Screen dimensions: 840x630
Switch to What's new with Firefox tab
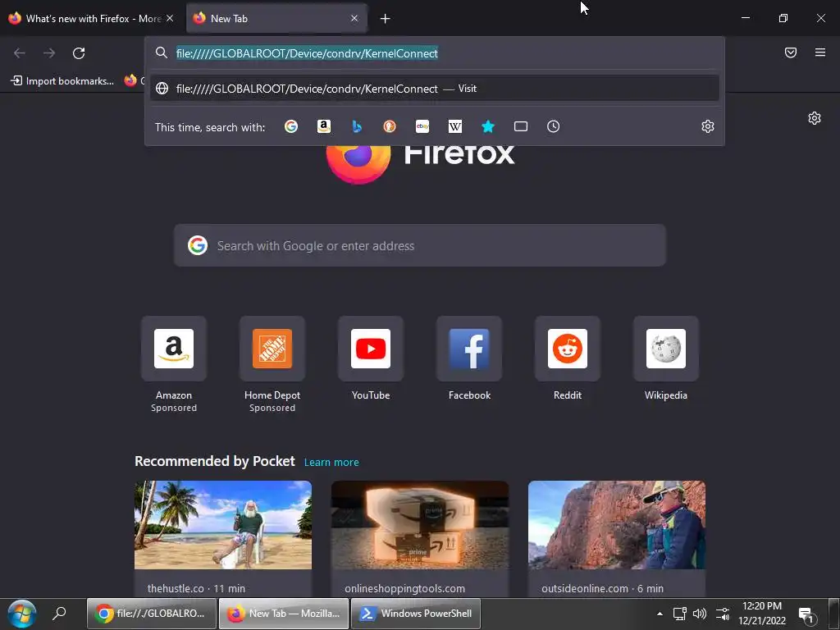point(91,19)
